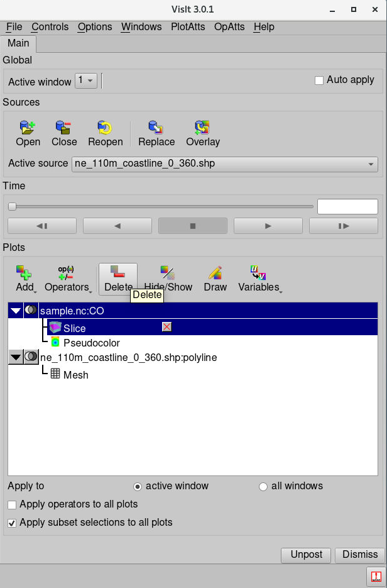Click the time slider handle

[12, 206]
